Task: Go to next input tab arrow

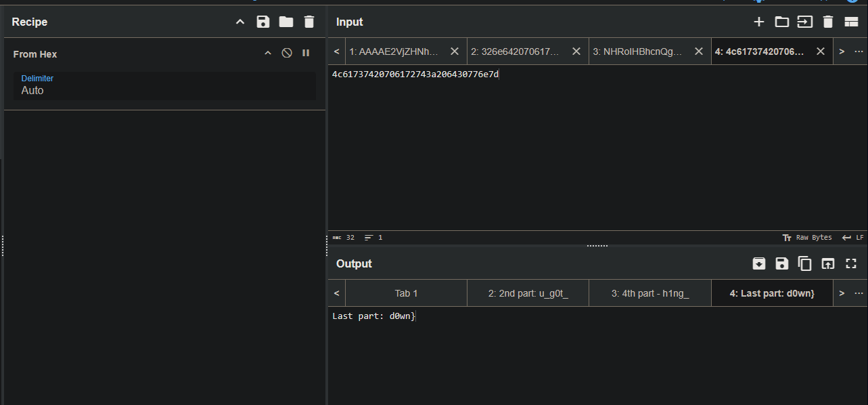Action: 842,51
